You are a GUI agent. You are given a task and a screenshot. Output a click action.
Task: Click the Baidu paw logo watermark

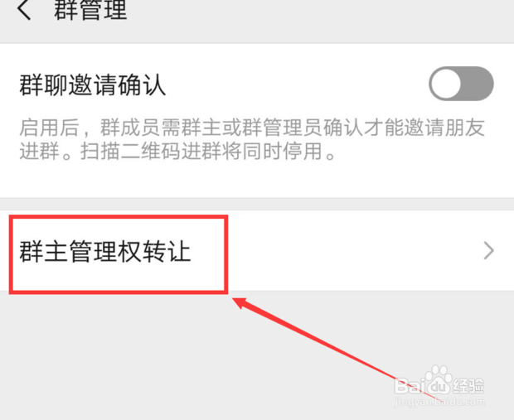439,381
